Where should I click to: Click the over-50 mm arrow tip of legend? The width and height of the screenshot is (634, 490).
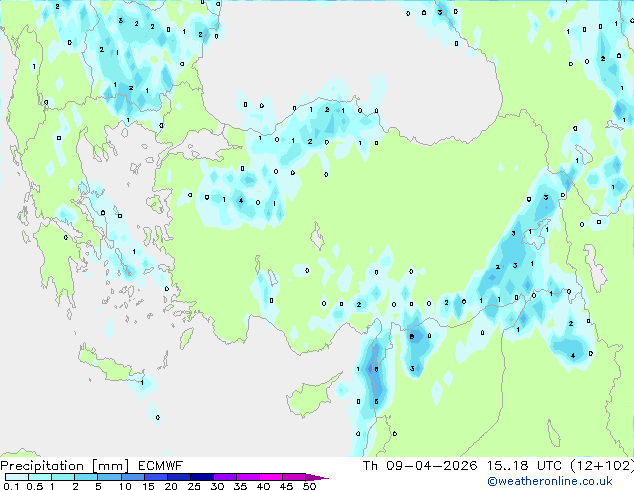[x=317, y=477]
